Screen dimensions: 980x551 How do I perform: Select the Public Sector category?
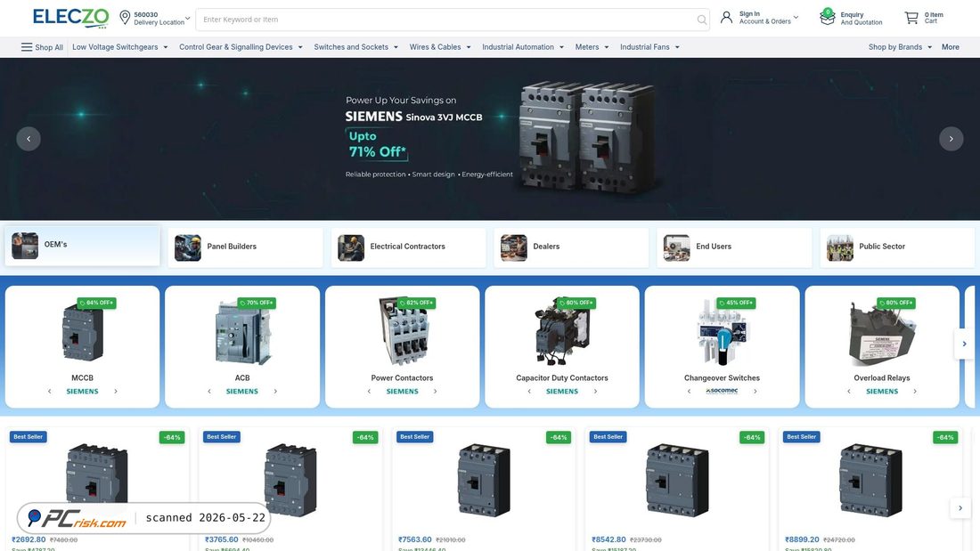[897, 247]
